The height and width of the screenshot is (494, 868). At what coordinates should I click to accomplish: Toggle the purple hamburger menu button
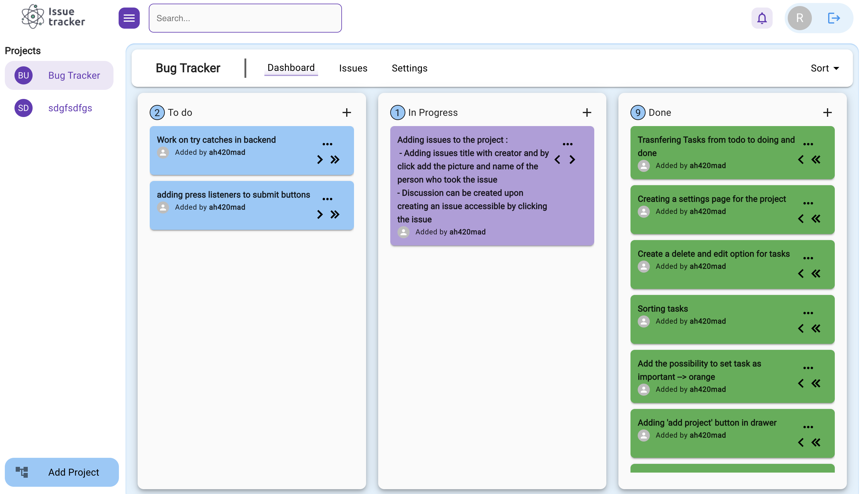coord(129,18)
